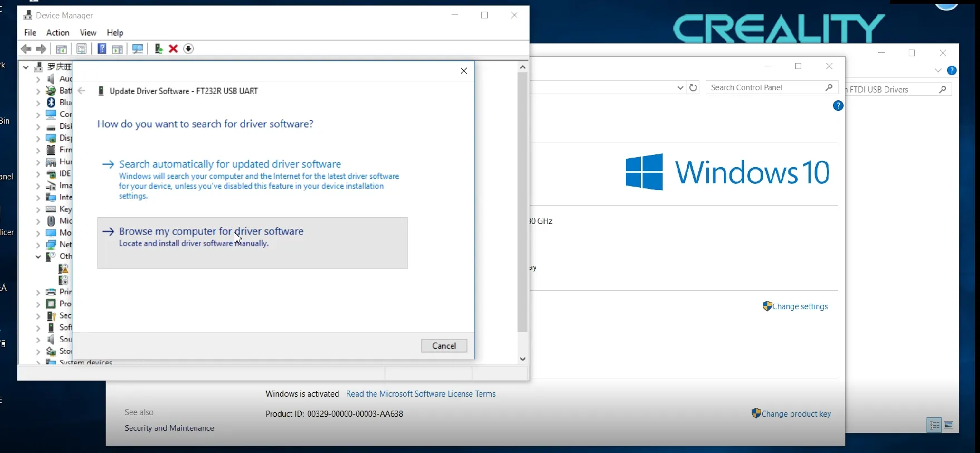This screenshot has height=453, width=980.
Task: Click the Scan for hardware changes icon
Action: [138, 49]
